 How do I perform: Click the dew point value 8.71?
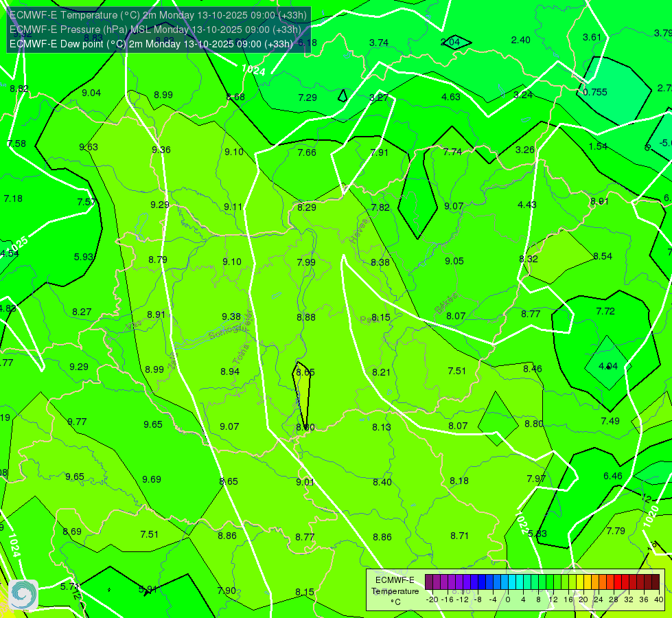pos(459,536)
